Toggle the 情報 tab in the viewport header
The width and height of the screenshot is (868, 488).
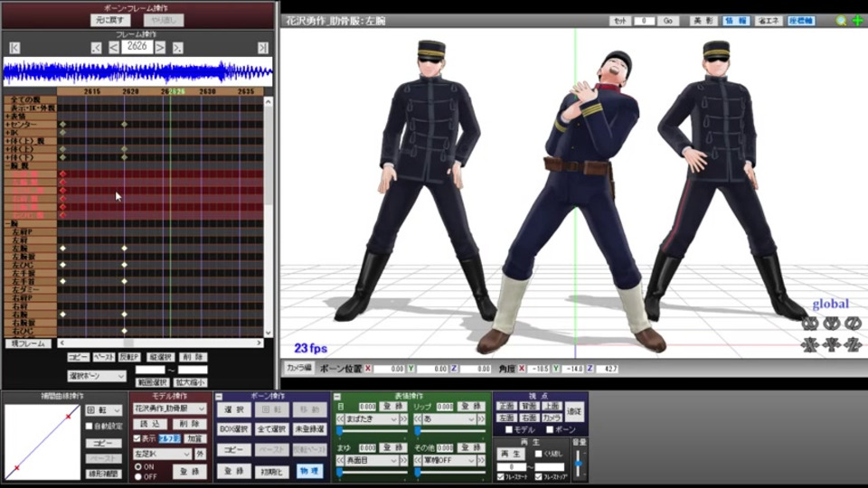coord(735,21)
